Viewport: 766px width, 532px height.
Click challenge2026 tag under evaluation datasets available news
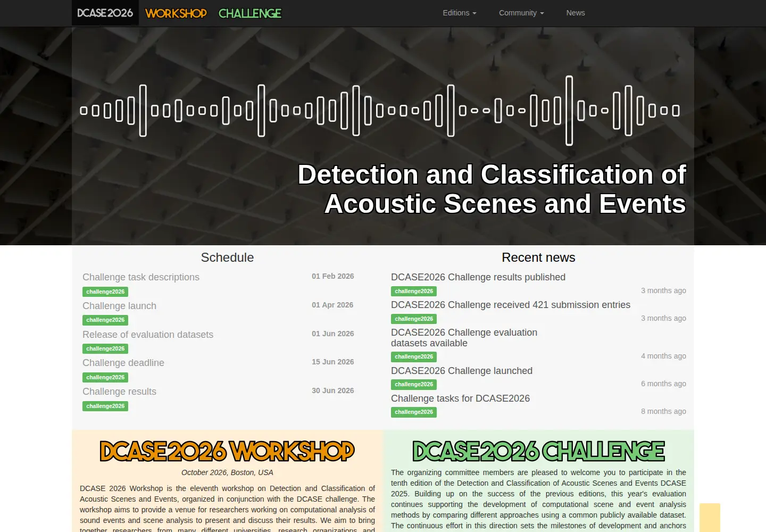[x=414, y=356]
